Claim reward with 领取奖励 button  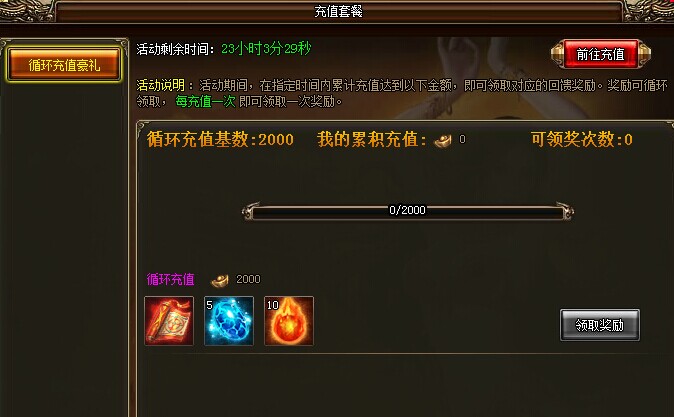point(600,325)
